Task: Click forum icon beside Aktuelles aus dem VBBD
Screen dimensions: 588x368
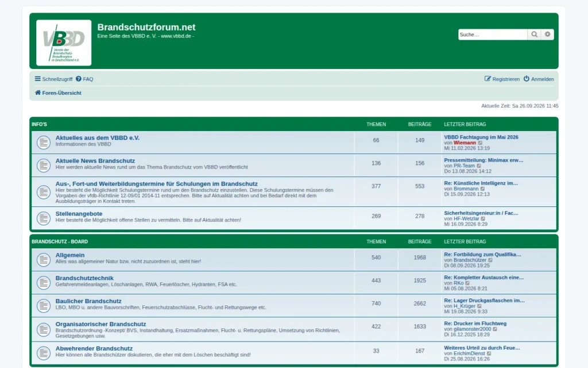Action: pyautogui.click(x=44, y=143)
